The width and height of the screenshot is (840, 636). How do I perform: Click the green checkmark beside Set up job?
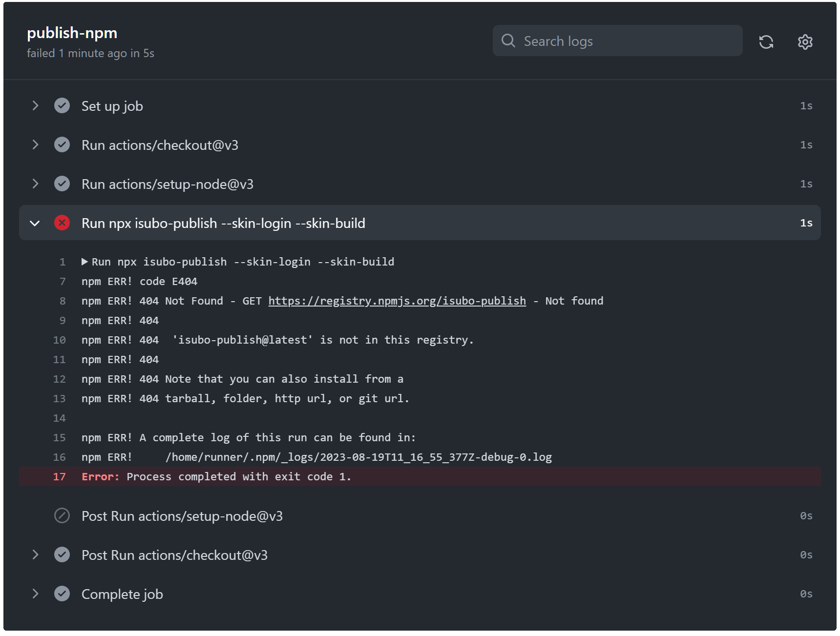click(62, 105)
